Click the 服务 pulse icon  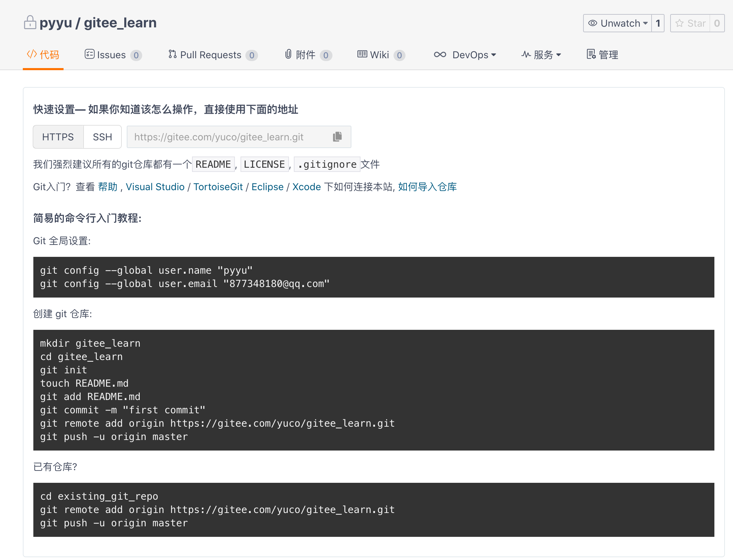(x=526, y=54)
